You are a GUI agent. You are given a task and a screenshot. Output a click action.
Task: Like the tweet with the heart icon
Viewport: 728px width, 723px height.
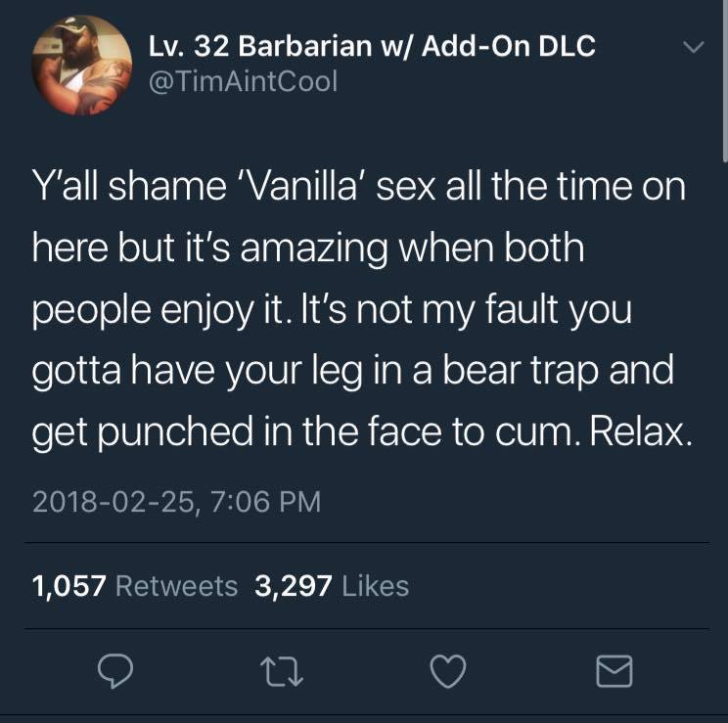click(x=448, y=671)
